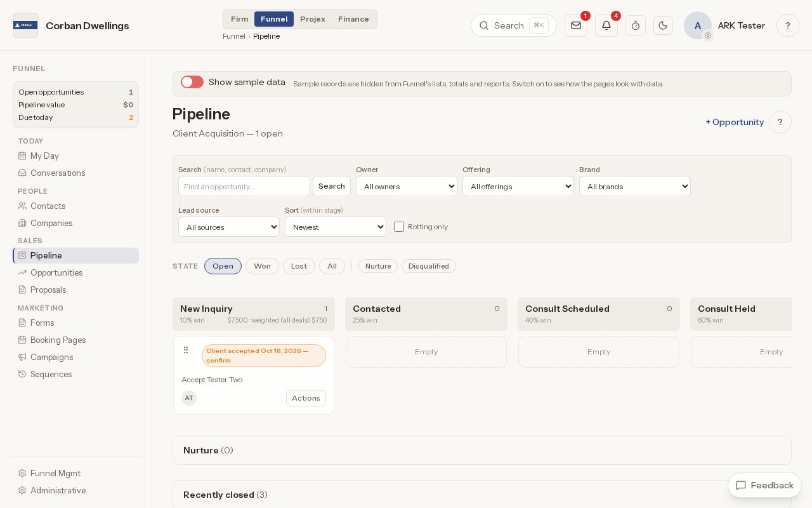Open Funnel Mgmt settings

click(x=75, y=473)
